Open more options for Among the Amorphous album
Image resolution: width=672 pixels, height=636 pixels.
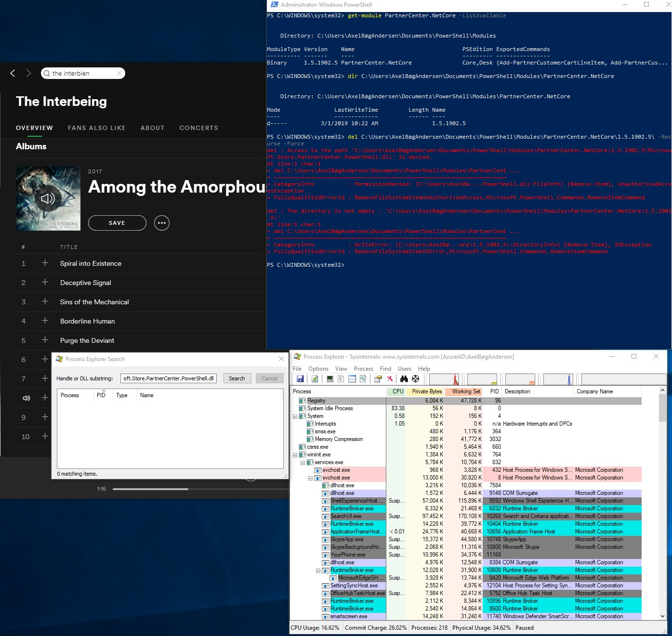(162, 223)
